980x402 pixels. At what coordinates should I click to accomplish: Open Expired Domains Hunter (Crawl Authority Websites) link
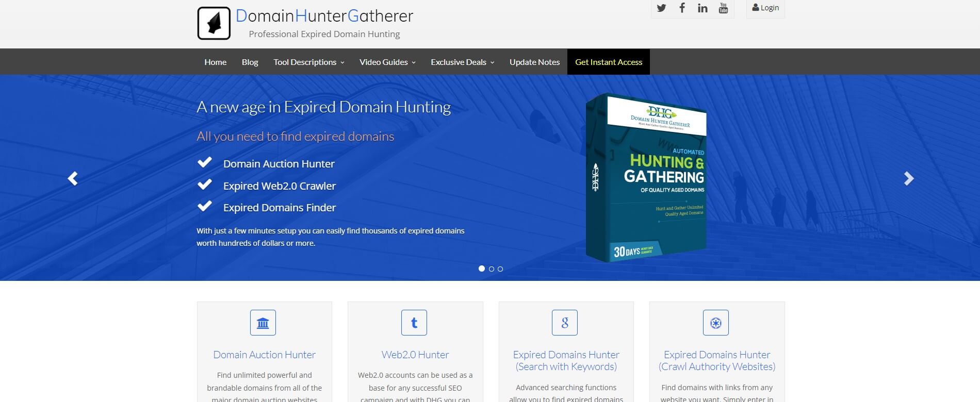(717, 361)
